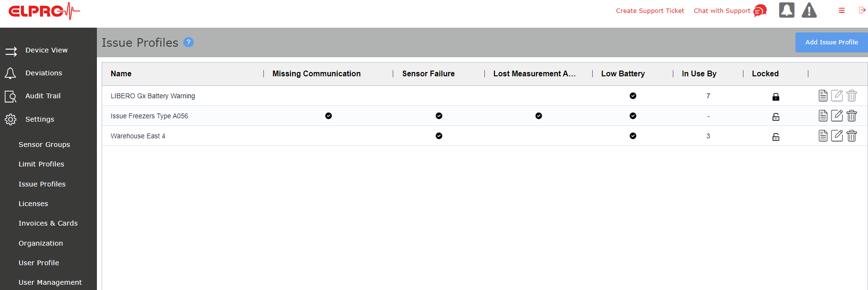868x290 pixels.
Task: Open the Create Support Ticket link
Action: click(650, 10)
